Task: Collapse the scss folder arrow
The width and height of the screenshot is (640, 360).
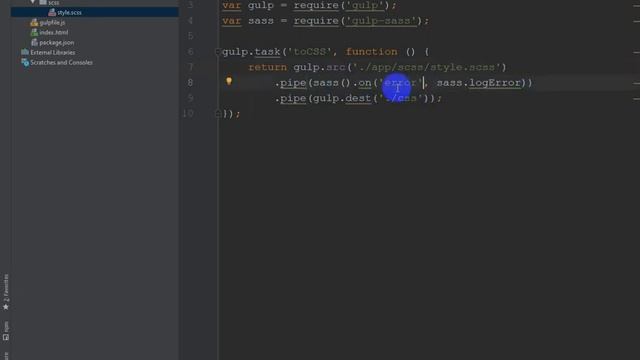Action: [33, 2]
